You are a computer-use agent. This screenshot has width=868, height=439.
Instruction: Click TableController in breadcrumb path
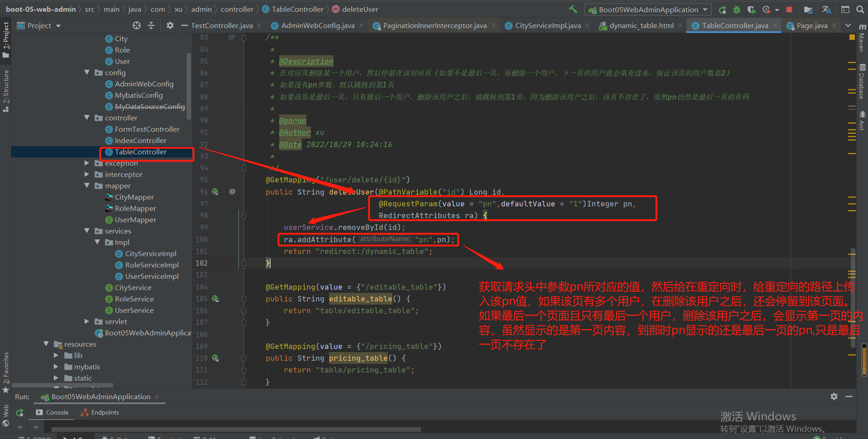click(x=297, y=10)
